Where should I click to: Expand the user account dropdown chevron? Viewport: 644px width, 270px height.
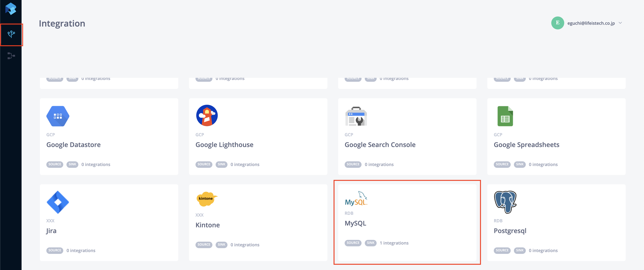620,23
